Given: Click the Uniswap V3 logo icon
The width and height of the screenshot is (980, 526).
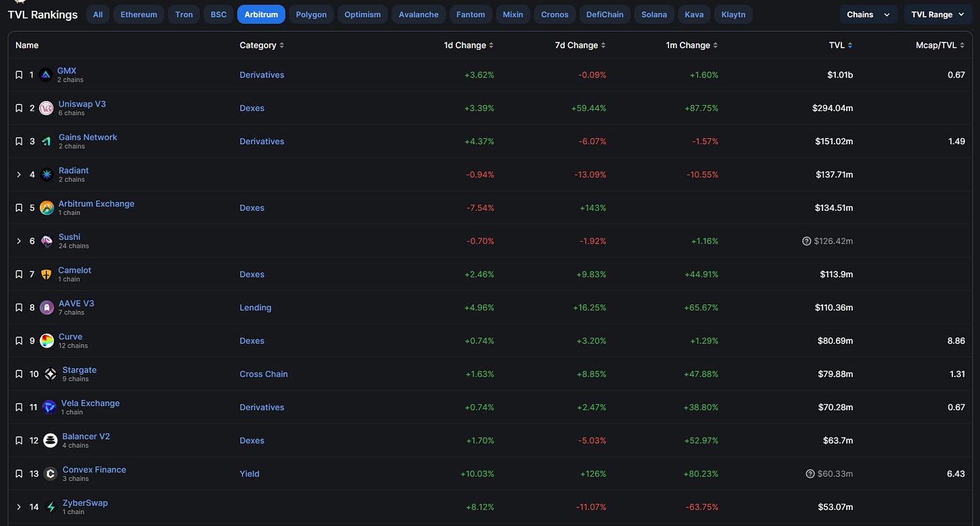Looking at the screenshot, I should click(x=46, y=108).
